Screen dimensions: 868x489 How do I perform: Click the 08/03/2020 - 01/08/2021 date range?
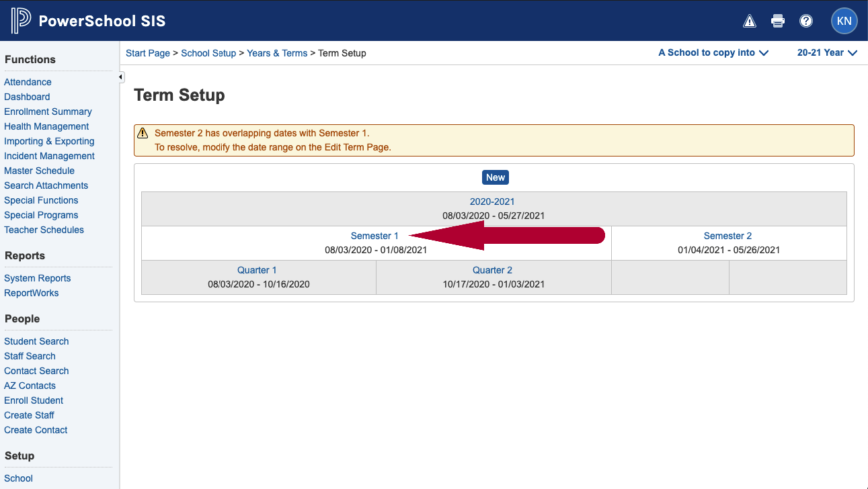coord(376,250)
